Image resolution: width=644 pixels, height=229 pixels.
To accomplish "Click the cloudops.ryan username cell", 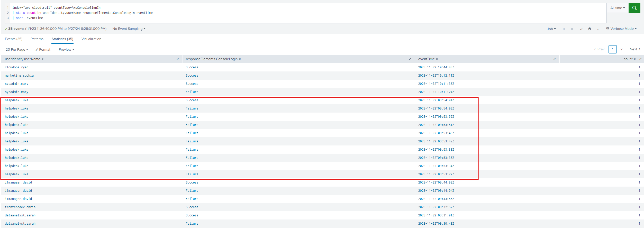I will click(x=16, y=67).
